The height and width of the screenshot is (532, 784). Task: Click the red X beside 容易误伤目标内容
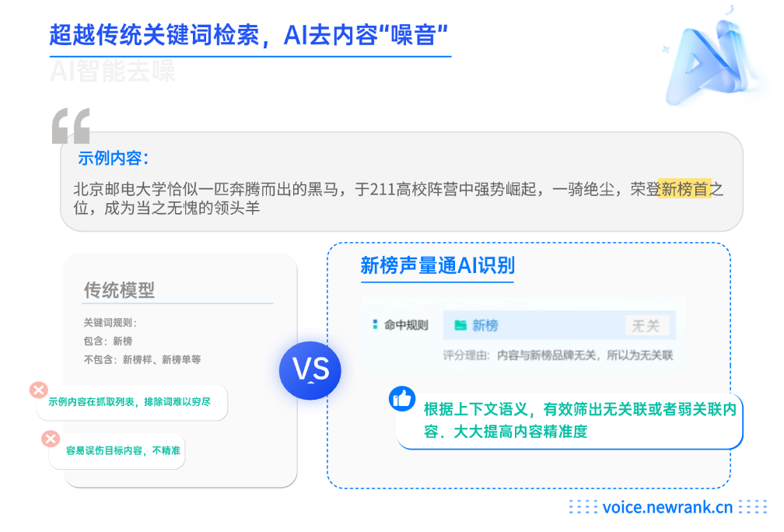click(51, 439)
